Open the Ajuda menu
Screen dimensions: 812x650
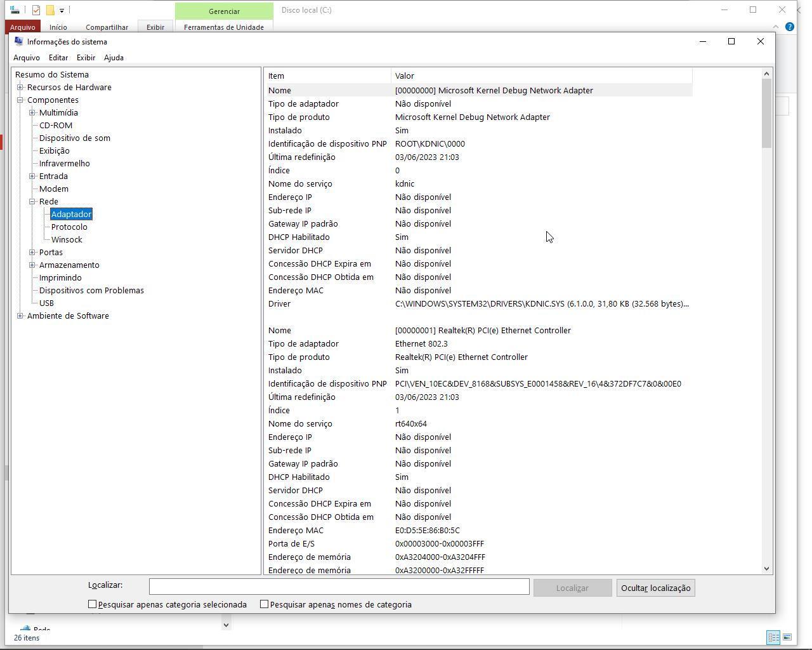click(114, 58)
